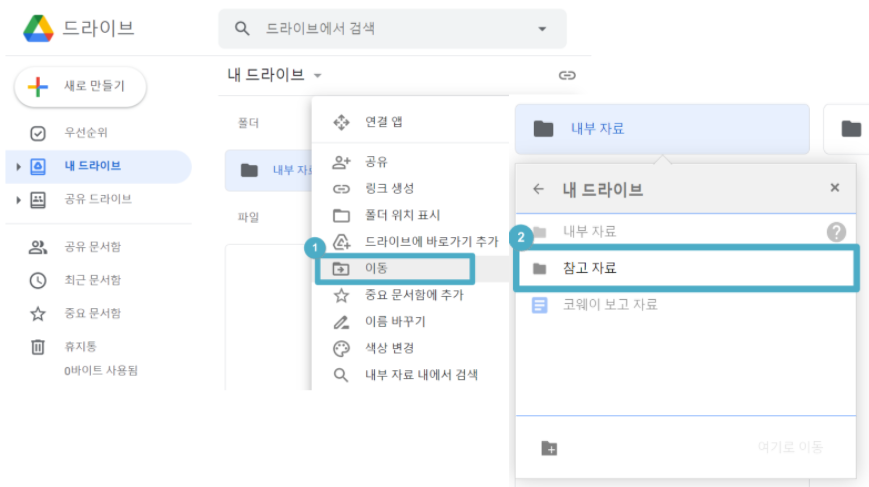Viewport: 869px width, 487px height.
Task: Click the 새로 만들기 button
Action: 80,86
